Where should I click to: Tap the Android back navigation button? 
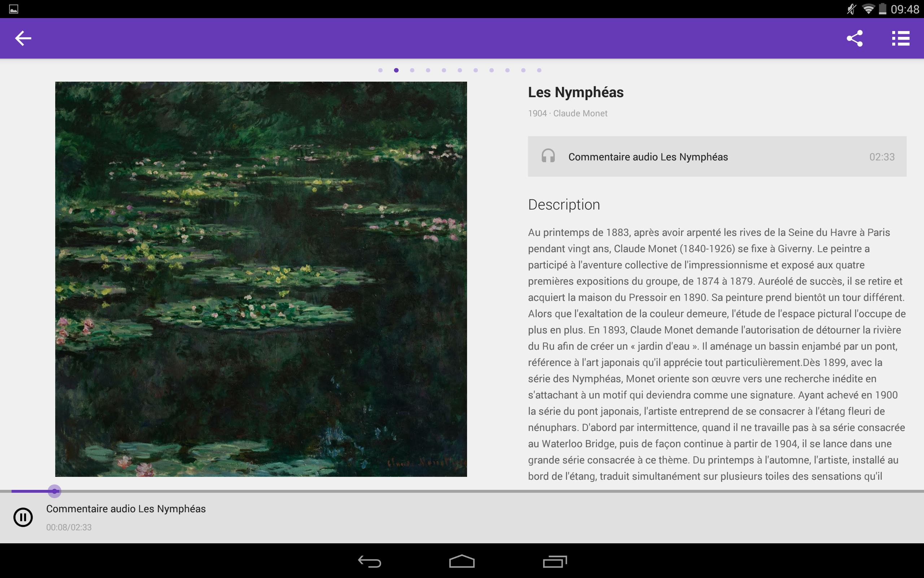[370, 561]
